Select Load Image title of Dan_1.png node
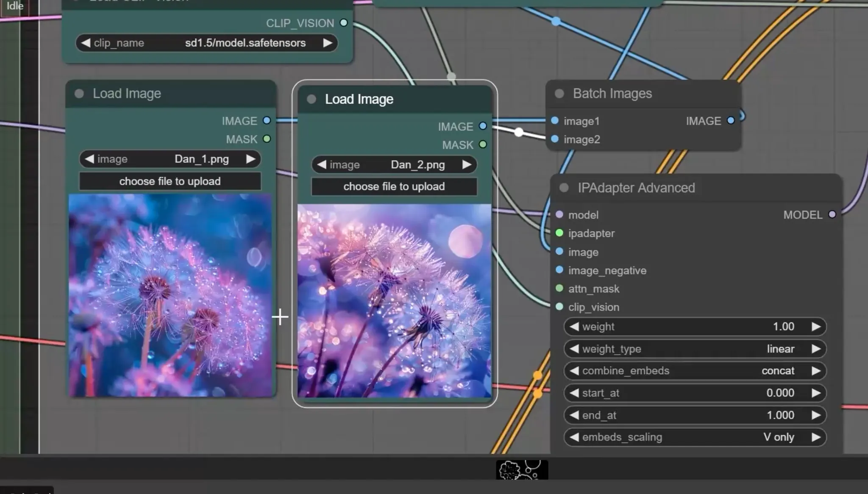The width and height of the screenshot is (868, 494). pyautogui.click(x=127, y=94)
